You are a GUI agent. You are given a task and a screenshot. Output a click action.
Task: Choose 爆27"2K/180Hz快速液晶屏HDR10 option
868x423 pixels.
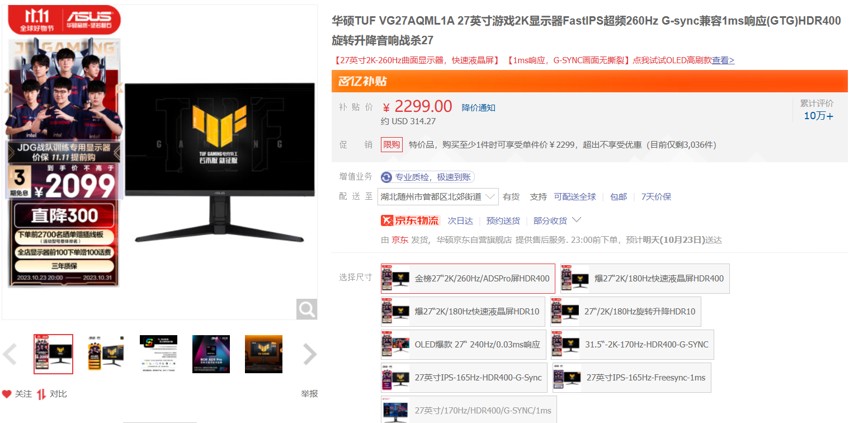coord(463,312)
